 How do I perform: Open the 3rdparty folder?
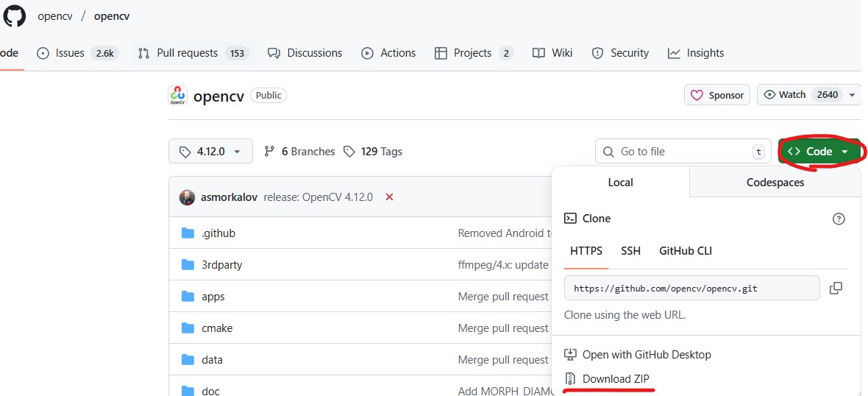(222, 265)
